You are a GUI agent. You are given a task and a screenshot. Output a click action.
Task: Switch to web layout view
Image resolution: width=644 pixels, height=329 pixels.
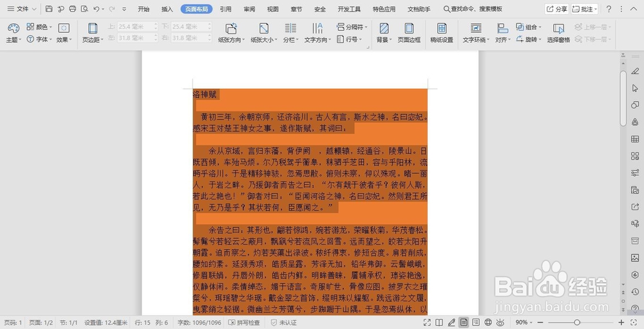[x=488, y=323]
